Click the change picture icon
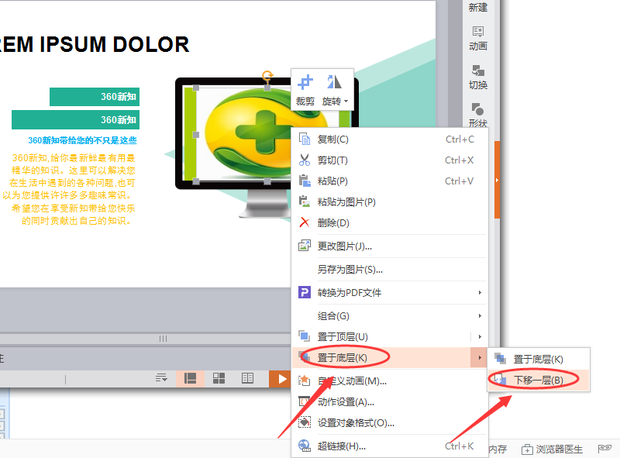The image size is (620, 458). pos(304,246)
